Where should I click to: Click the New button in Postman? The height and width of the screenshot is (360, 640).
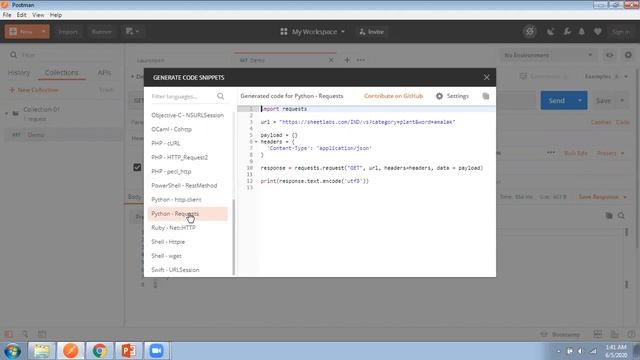21,31
